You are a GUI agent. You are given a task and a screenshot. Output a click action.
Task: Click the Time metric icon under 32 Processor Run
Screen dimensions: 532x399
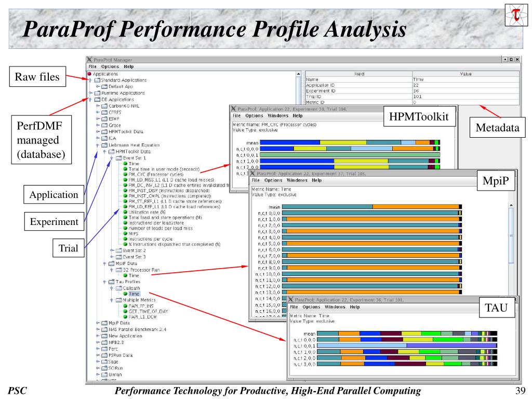pyautogui.click(x=125, y=275)
